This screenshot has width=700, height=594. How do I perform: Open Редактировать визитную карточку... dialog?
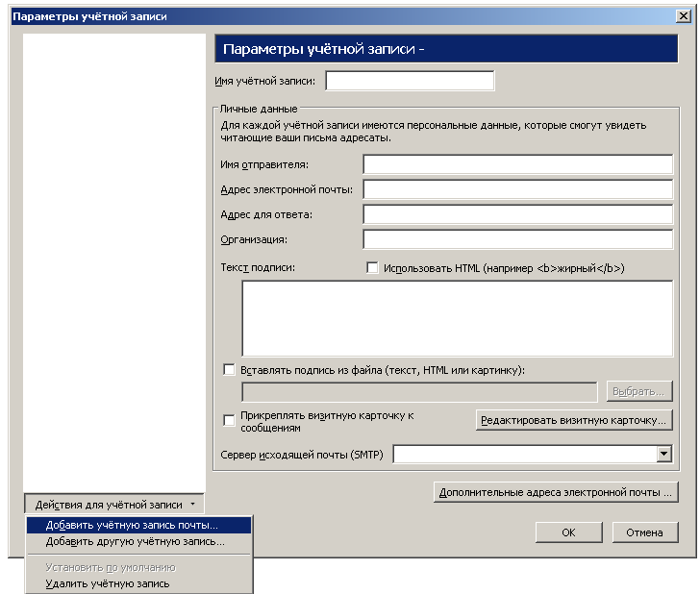pos(574,420)
